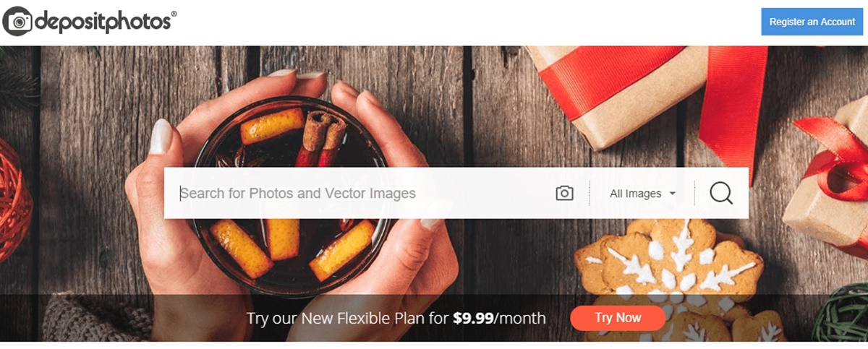Open the All Images filter dropdown
868x349 pixels.
tap(642, 194)
